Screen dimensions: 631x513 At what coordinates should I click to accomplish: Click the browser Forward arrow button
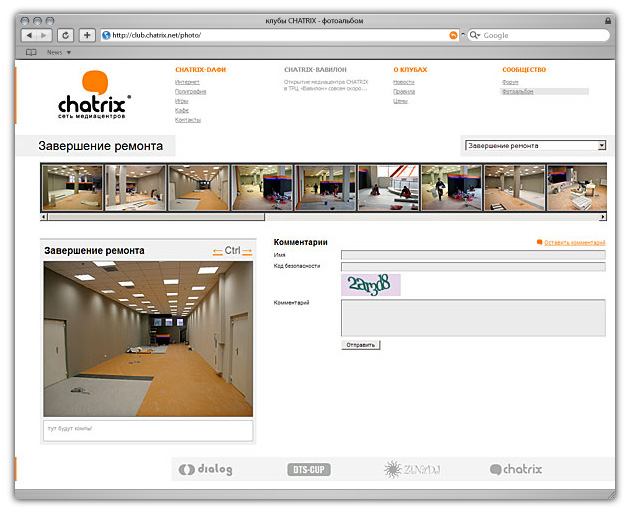coord(44,35)
